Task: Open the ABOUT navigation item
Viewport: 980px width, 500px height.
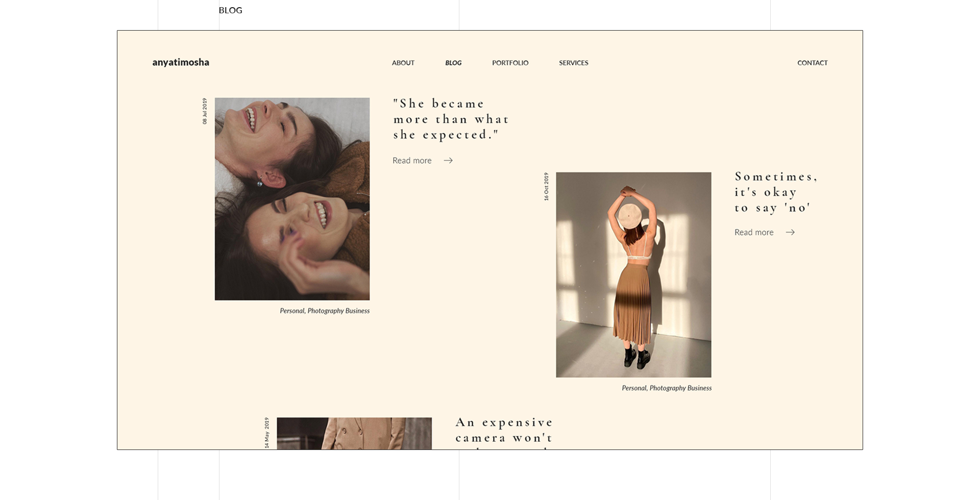Action: pyautogui.click(x=403, y=63)
